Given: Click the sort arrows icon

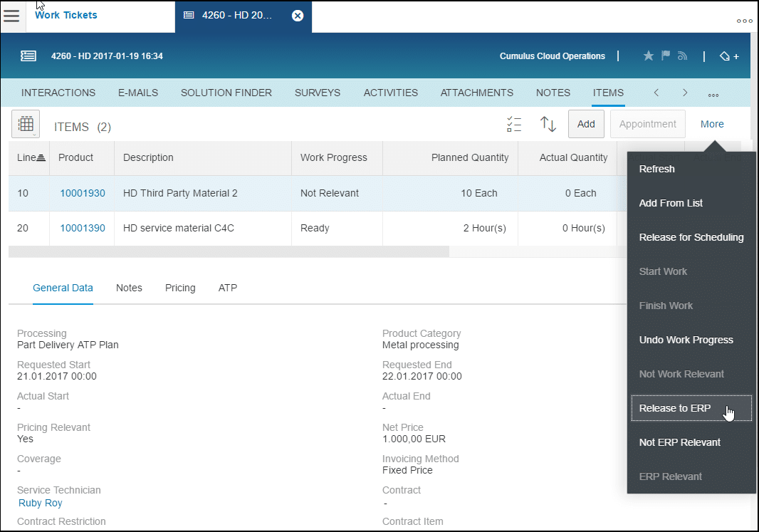Looking at the screenshot, I should point(548,124).
